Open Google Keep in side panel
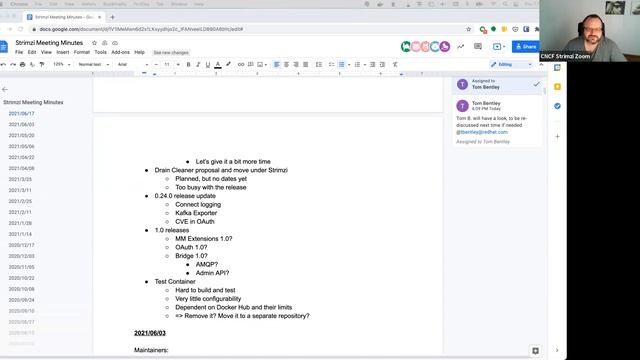The image size is (640, 360). (557, 87)
